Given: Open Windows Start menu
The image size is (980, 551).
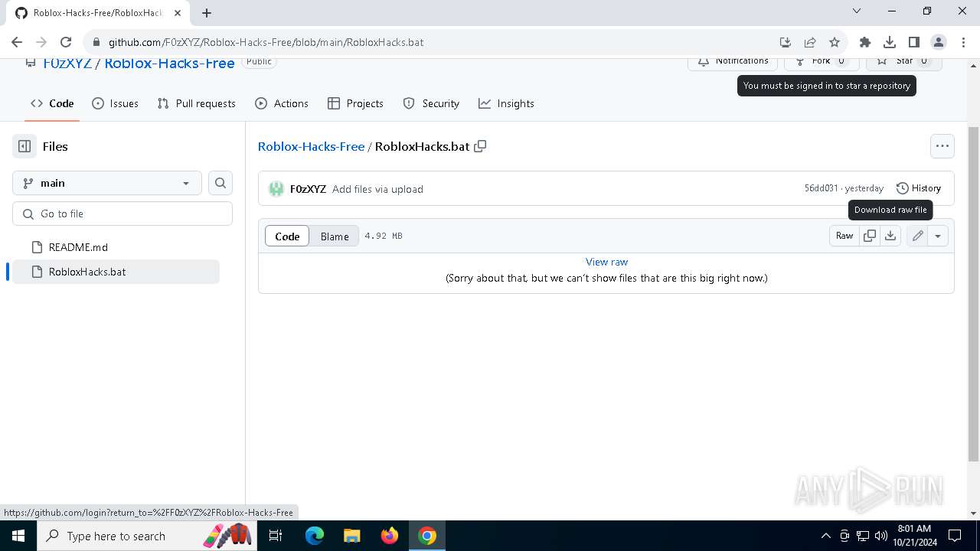Looking at the screenshot, I should tap(18, 536).
